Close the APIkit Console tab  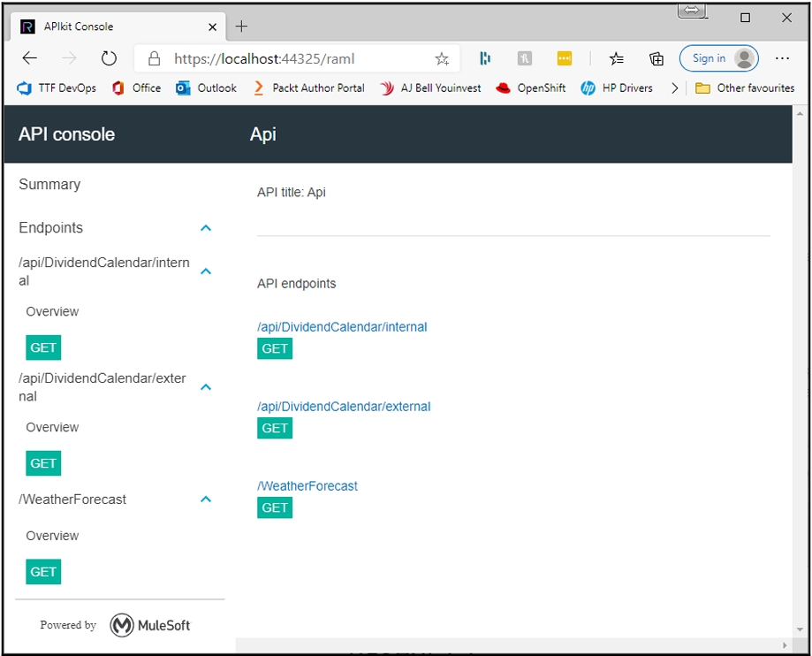coord(213,27)
